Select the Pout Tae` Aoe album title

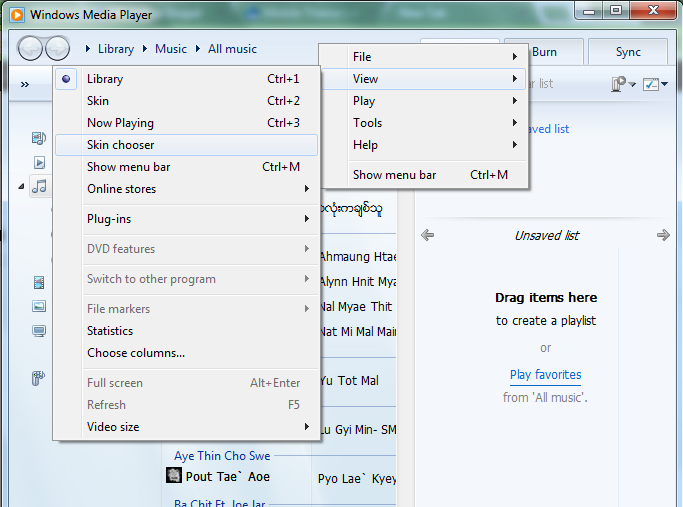(x=227, y=477)
